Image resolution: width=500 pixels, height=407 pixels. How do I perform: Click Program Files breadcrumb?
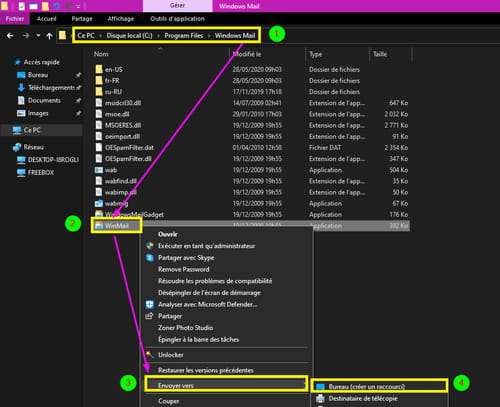(x=184, y=35)
